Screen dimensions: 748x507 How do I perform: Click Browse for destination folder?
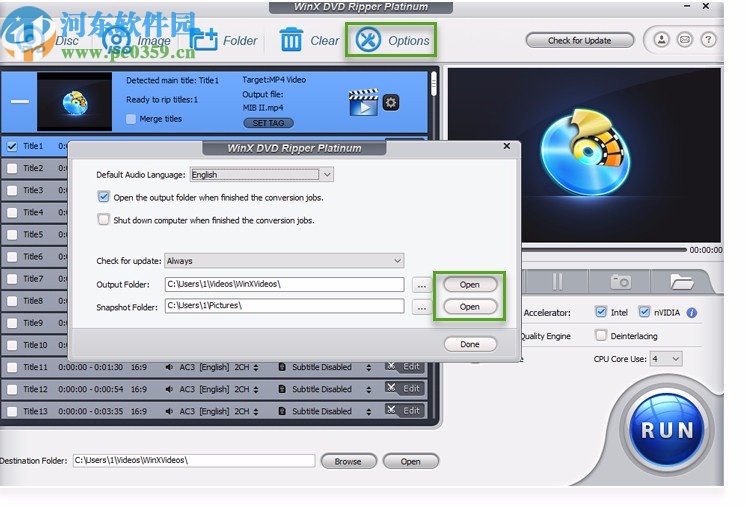(x=348, y=461)
